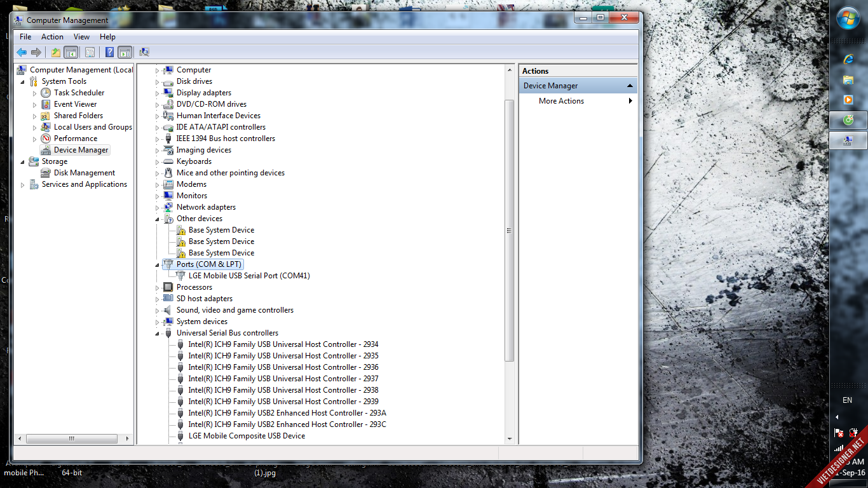
Task: Open the Help menu
Action: point(107,37)
